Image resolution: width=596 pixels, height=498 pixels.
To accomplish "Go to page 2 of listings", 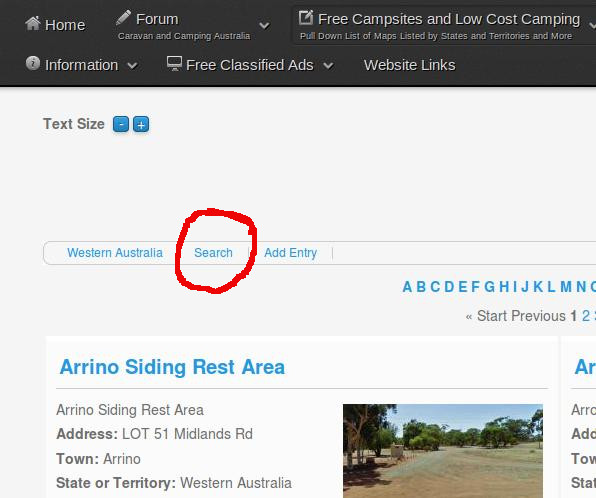I will [586, 316].
